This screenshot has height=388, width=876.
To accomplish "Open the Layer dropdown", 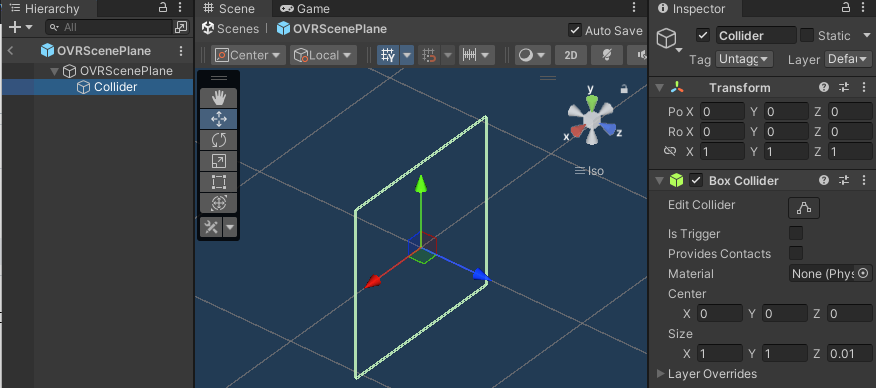I will pos(848,59).
